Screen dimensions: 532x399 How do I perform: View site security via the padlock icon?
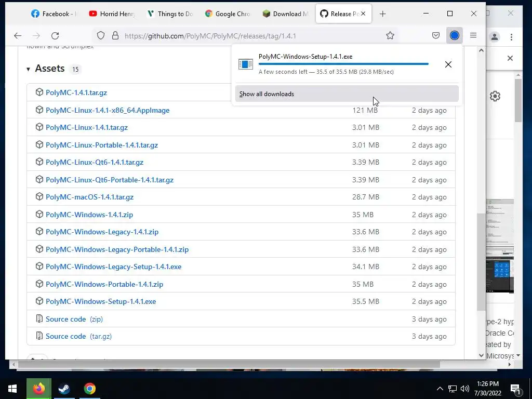coord(115,36)
